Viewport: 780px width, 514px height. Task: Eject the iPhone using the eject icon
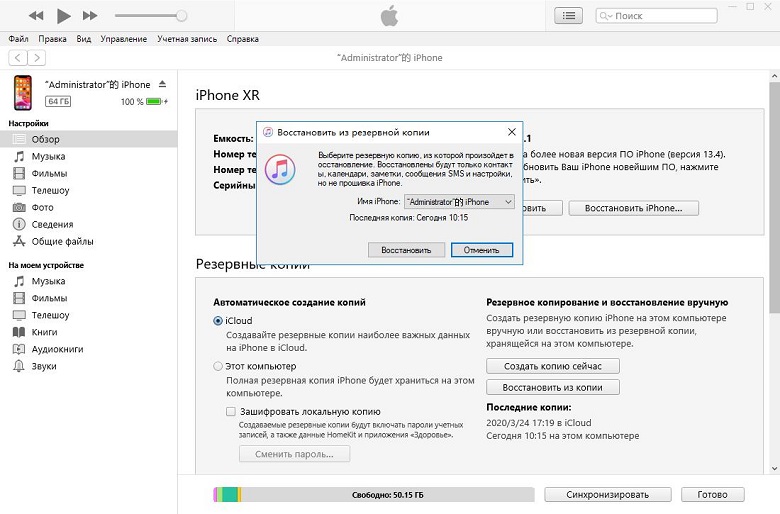(x=163, y=85)
